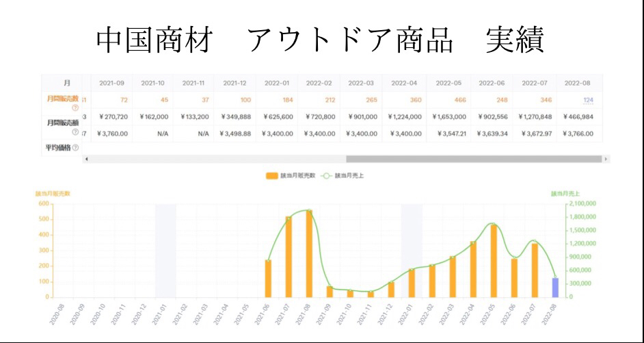Click help icon beside 月間販売数
This screenshot has height=343, width=644.
click(75, 108)
